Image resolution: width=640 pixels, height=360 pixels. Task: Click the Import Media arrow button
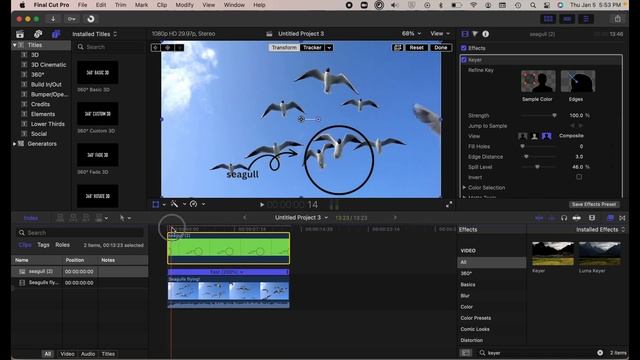click(53, 19)
